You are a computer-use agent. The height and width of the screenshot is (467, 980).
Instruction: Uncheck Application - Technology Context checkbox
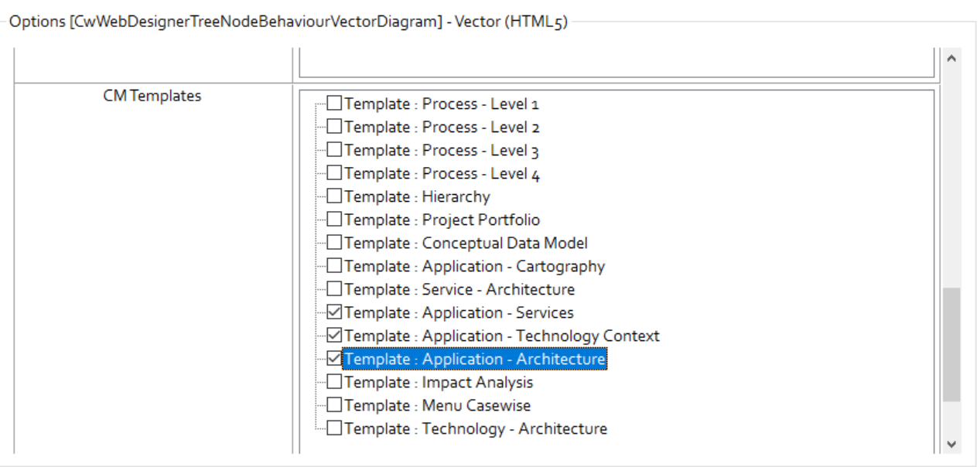click(x=334, y=336)
